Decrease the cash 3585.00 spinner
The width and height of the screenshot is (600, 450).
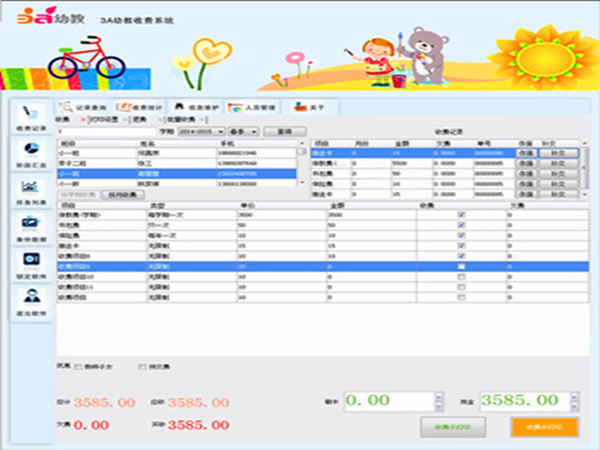click(574, 406)
